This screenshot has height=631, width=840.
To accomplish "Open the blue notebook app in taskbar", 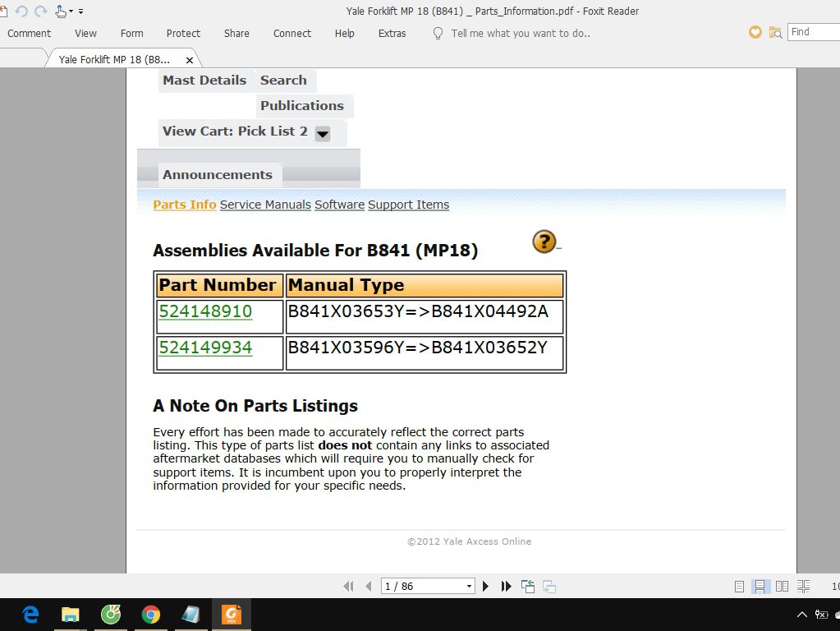I will coord(190,615).
